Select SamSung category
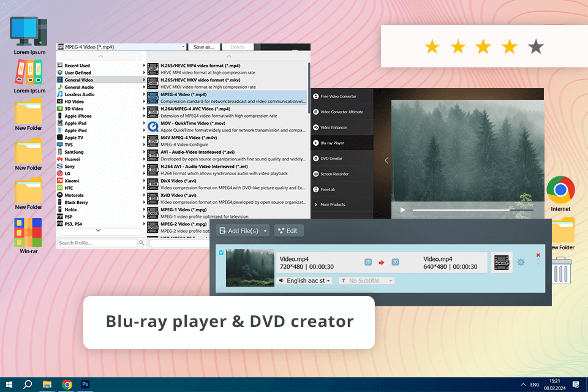Viewport: 588px width, 392px height. pyautogui.click(x=101, y=152)
